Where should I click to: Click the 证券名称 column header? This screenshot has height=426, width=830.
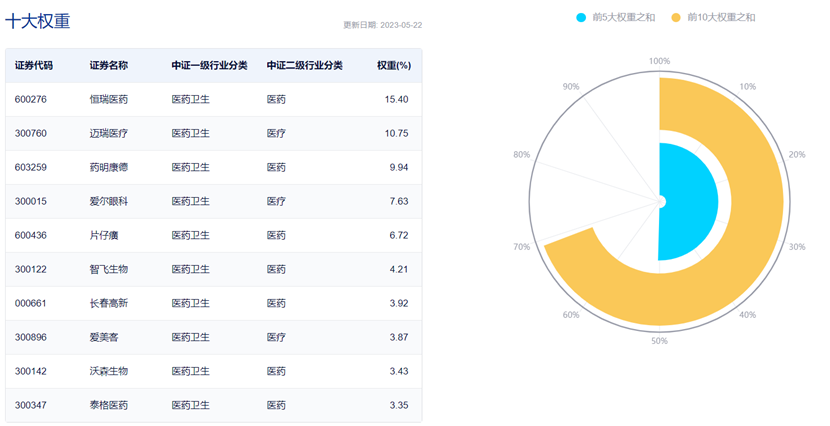[109, 65]
